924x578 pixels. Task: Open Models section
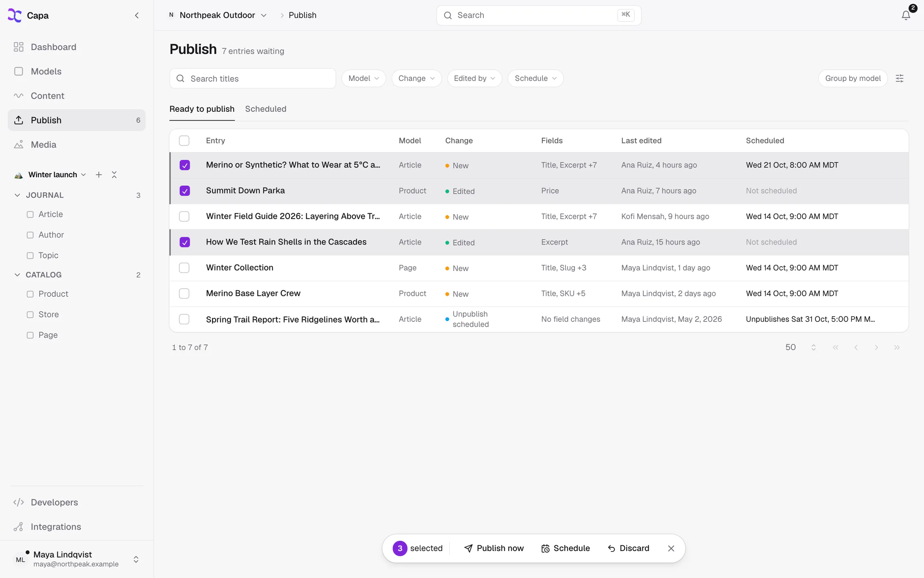coord(77,72)
